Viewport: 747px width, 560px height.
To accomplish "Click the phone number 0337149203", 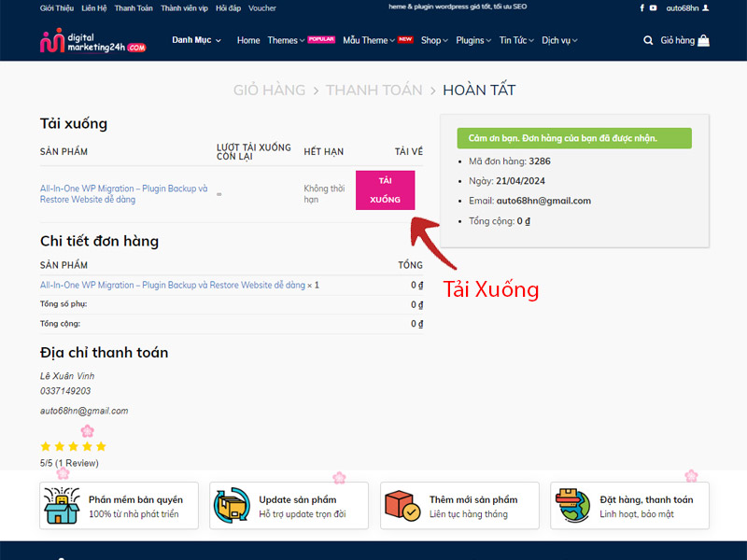I will (x=65, y=391).
